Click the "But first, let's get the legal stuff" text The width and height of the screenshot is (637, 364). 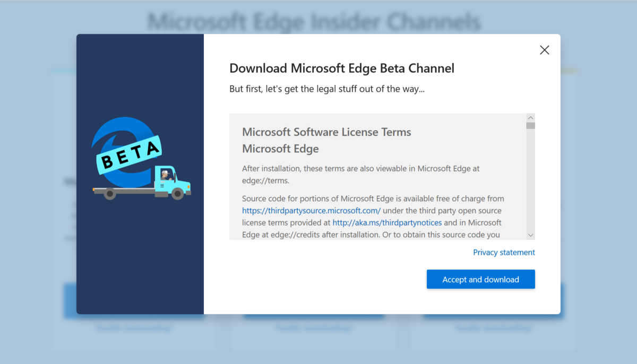[x=327, y=89]
